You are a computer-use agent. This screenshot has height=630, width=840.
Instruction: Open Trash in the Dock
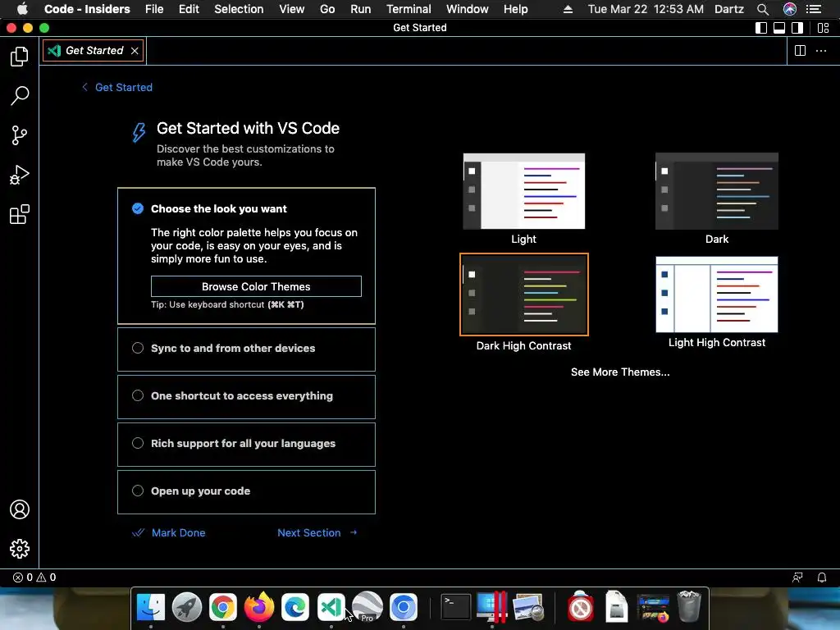pyautogui.click(x=689, y=607)
